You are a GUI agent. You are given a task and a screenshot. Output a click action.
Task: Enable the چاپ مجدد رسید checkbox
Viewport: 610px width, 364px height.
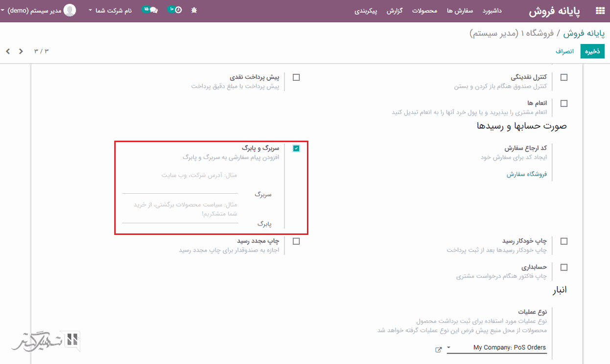point(296,241)
